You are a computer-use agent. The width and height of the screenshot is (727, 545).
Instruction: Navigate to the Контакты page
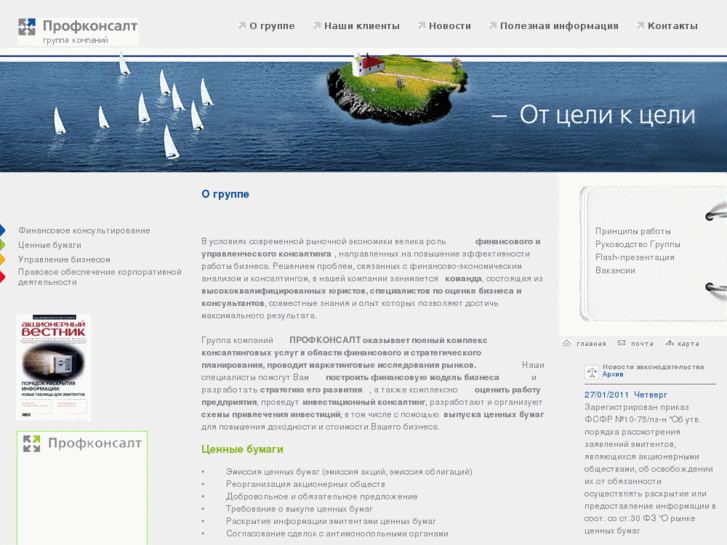pos(672,26)
